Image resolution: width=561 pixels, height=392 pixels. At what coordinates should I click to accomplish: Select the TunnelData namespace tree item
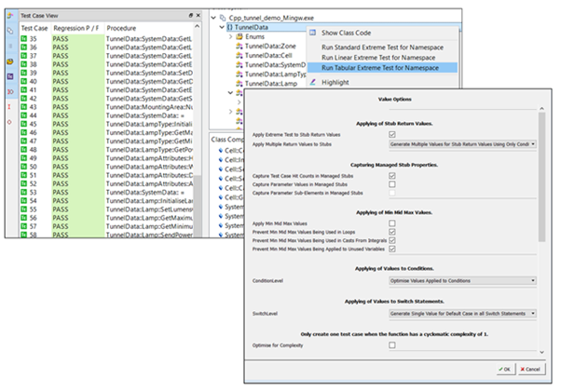pyautogui.click(x=252, y=27)
